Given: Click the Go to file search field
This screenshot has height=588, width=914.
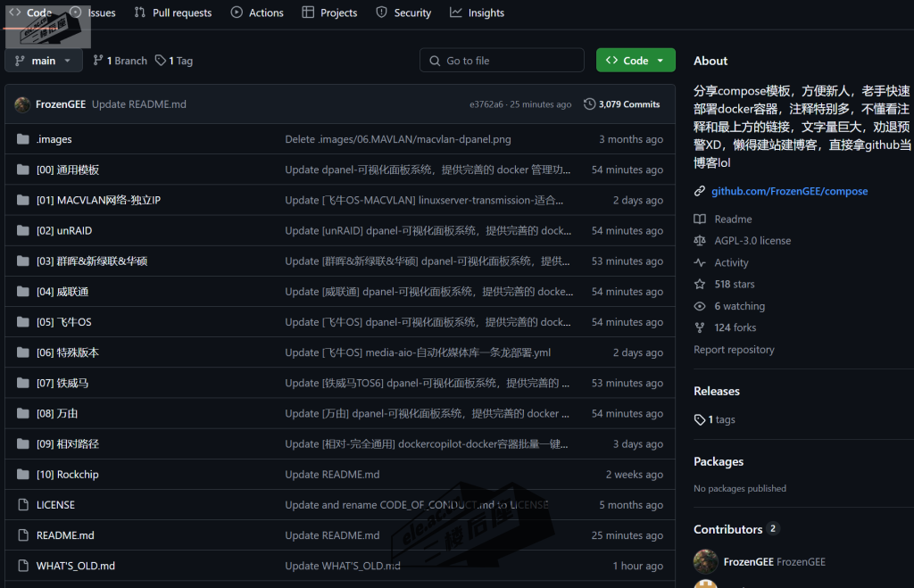Looking at the screenshot, I should [502, 61].
